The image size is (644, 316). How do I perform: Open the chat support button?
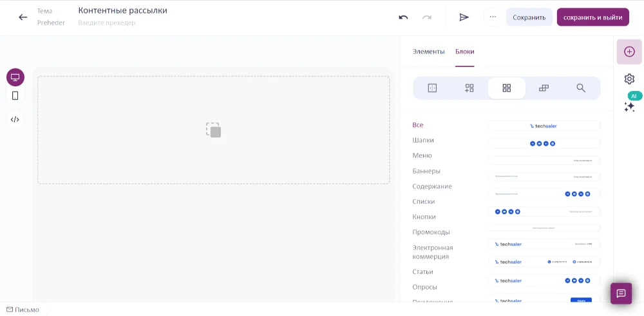tap(621, 293)
